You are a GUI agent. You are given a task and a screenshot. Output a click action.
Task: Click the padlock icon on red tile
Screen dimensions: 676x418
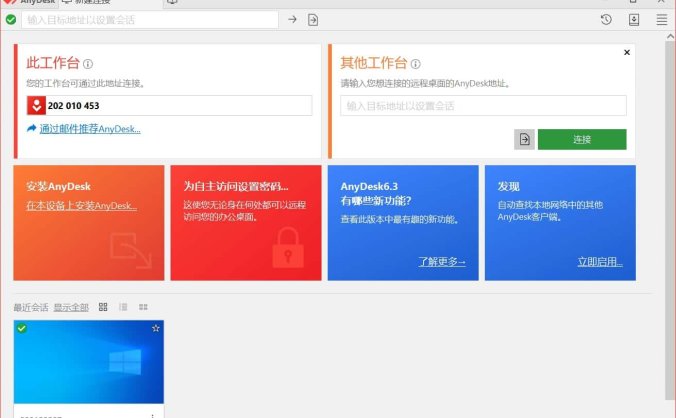click(x=288, y=248)
